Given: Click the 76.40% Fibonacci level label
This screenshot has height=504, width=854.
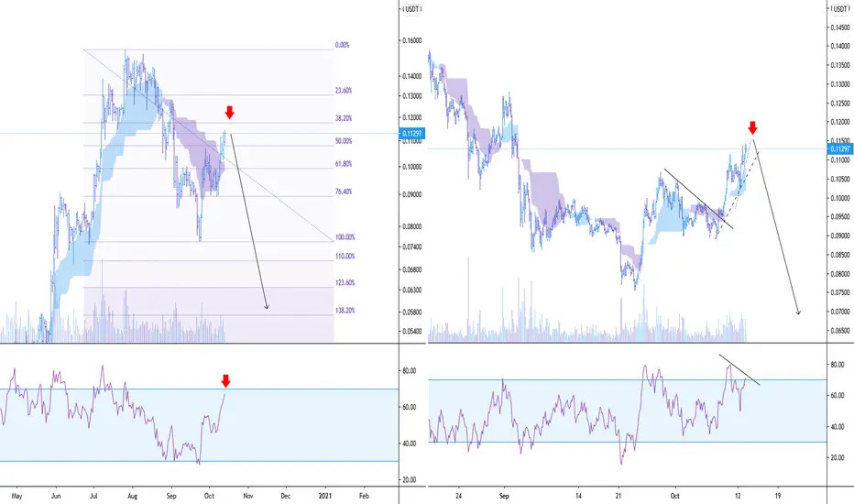Looking at the screenshot, I should [x=344, y=192].
